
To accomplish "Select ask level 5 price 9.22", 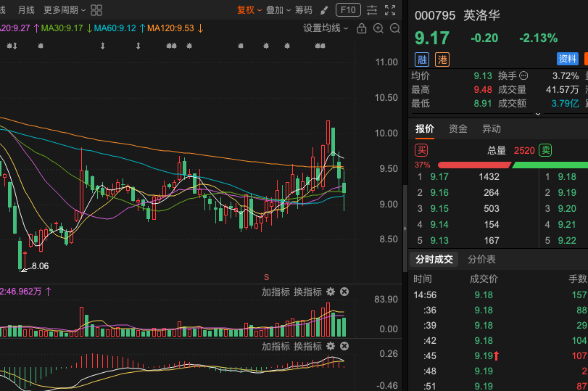I will point(567,241).
